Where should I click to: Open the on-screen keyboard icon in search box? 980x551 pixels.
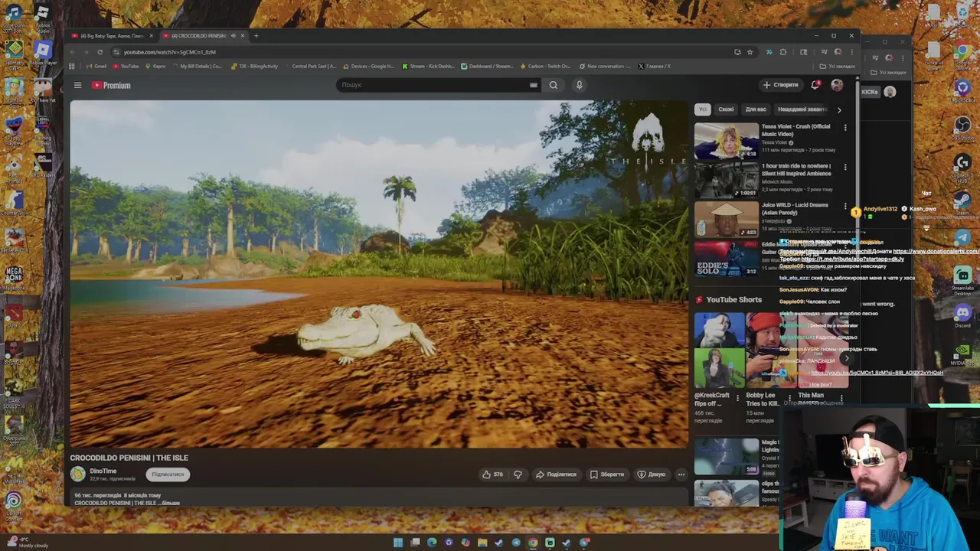click(x=533, y=85)
